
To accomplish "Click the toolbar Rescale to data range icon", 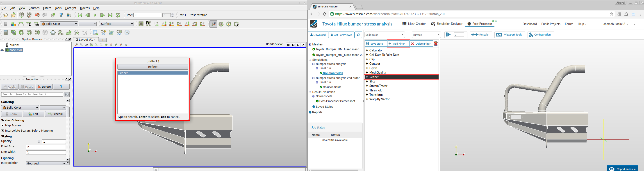I will 21,24.
